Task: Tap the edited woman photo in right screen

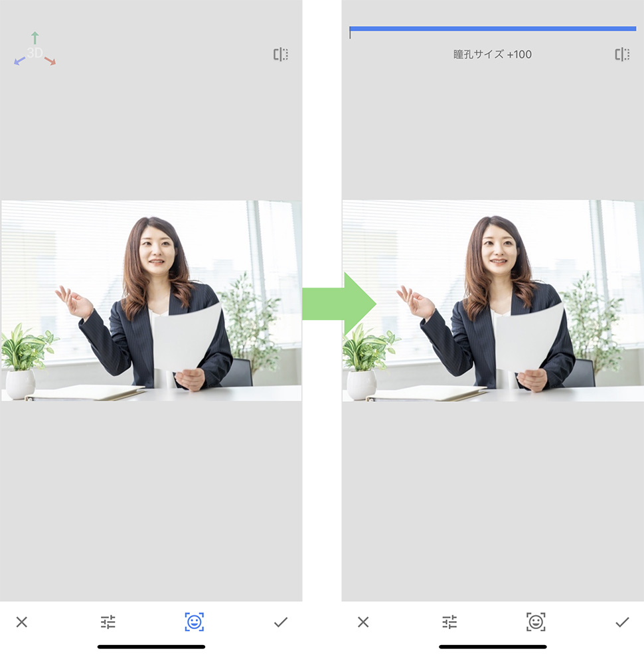Action: click(493, 301)
